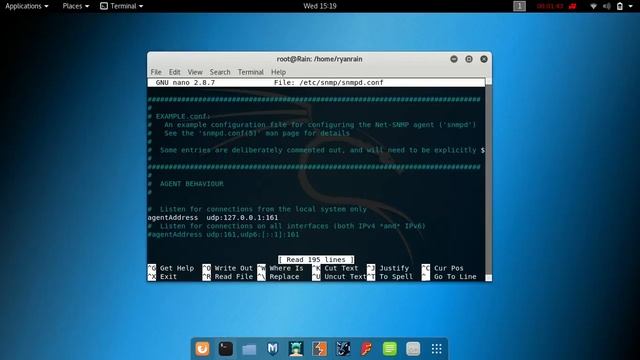Click the '[ Read 195 lines ]' status message
Screen dimensions: 640x360
click(x=316, y=260)
